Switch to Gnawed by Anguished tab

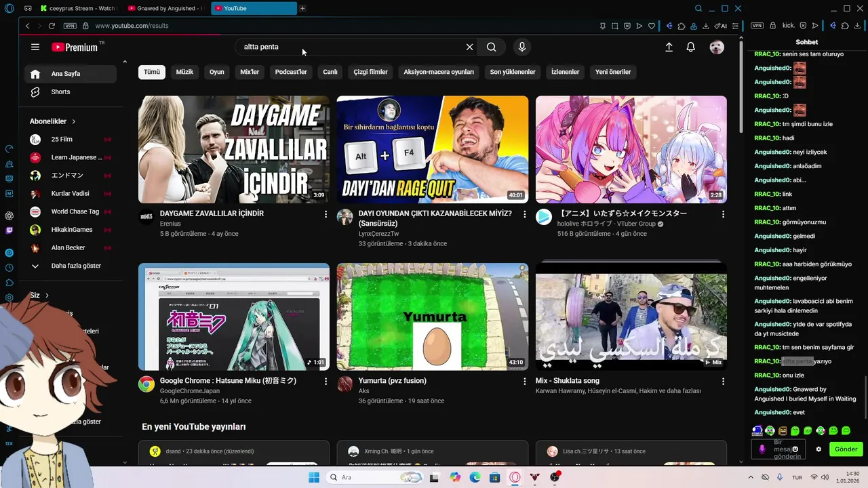[x=165, y=8]
